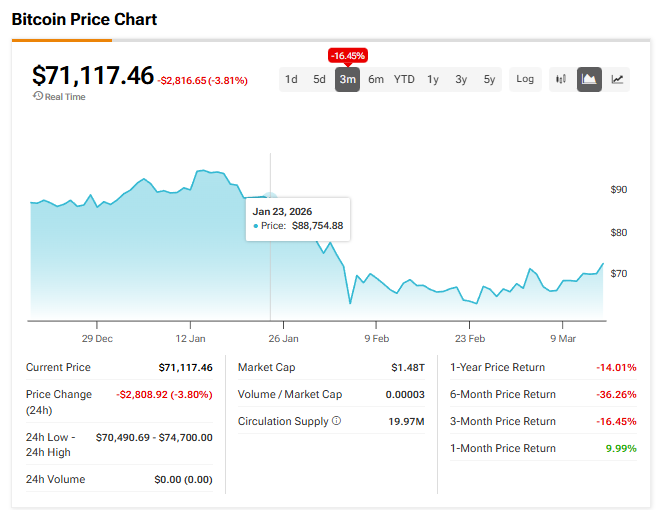
Task: Select the area chart type
Action: [589, 79]
